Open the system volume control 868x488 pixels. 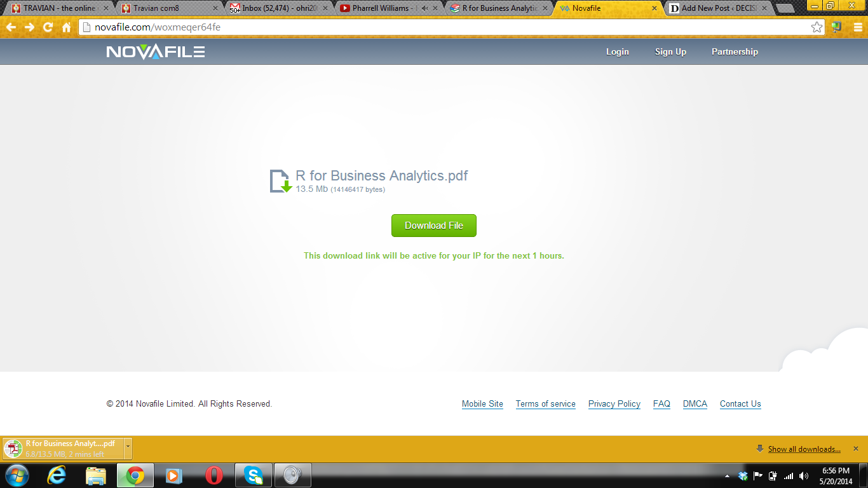[804, 476]
